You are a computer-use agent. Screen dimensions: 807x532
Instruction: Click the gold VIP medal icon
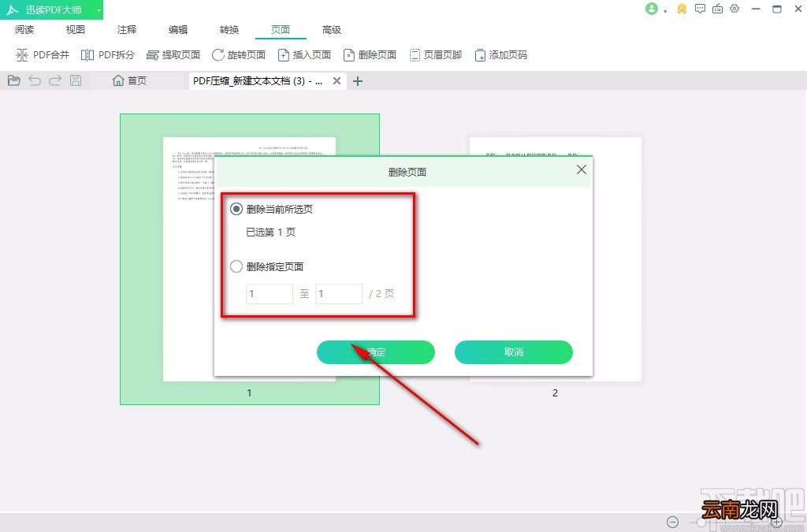682,9
